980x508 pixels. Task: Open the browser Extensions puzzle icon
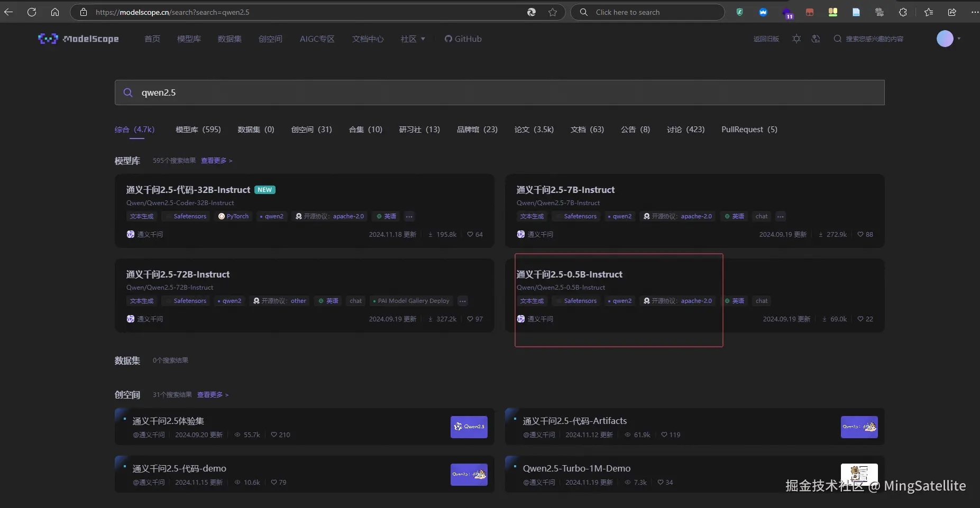(x=903, y=12)
